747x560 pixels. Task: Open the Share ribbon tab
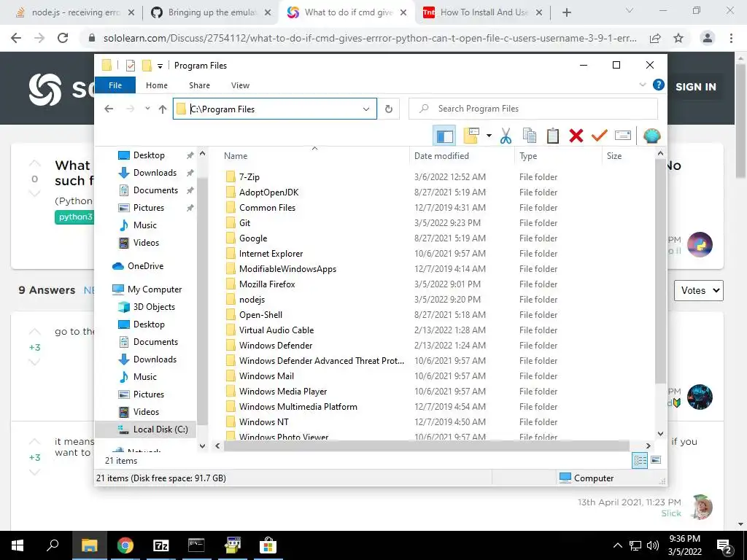pos(199,85)
